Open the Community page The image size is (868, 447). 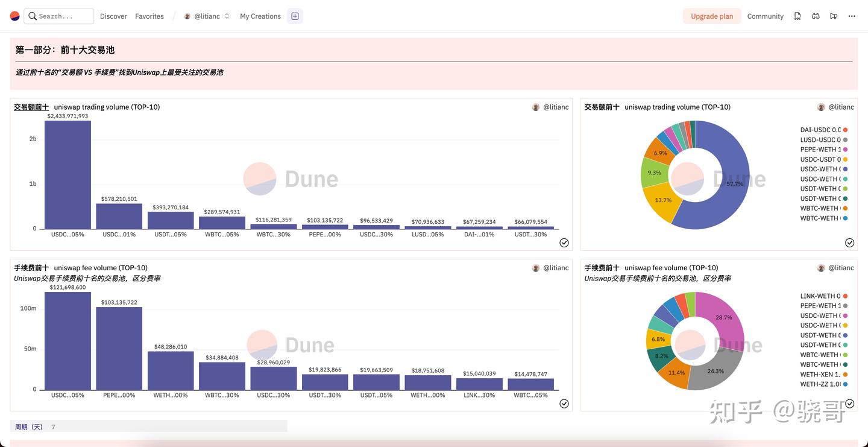[x=766, y=16]
